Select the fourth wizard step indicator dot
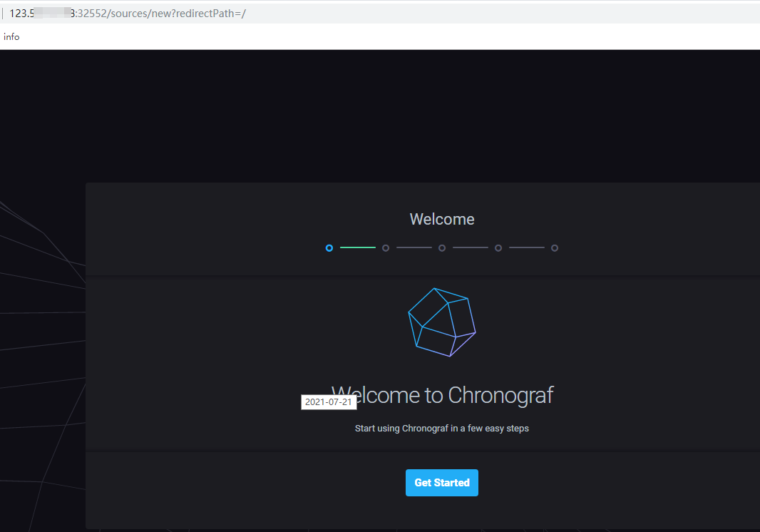This screenshot has height=532, width=760. point(498,247)
